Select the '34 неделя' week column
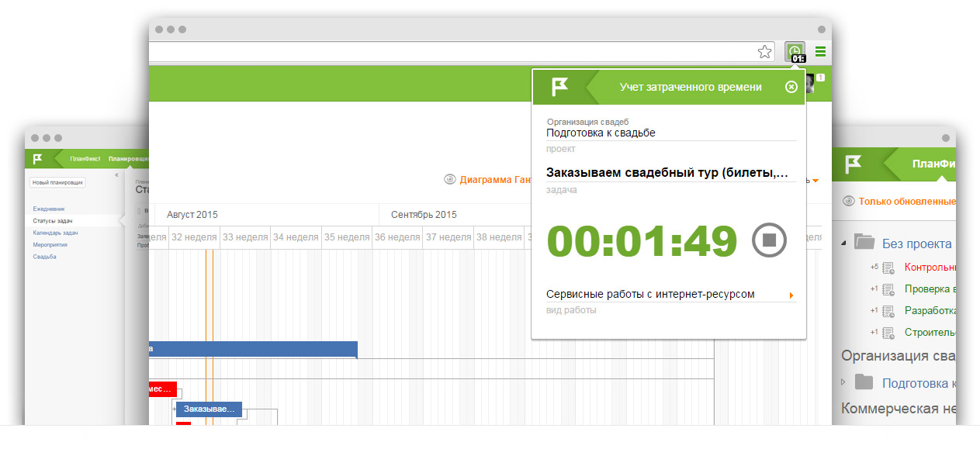980x449 pixels. [x=296, y=237]
